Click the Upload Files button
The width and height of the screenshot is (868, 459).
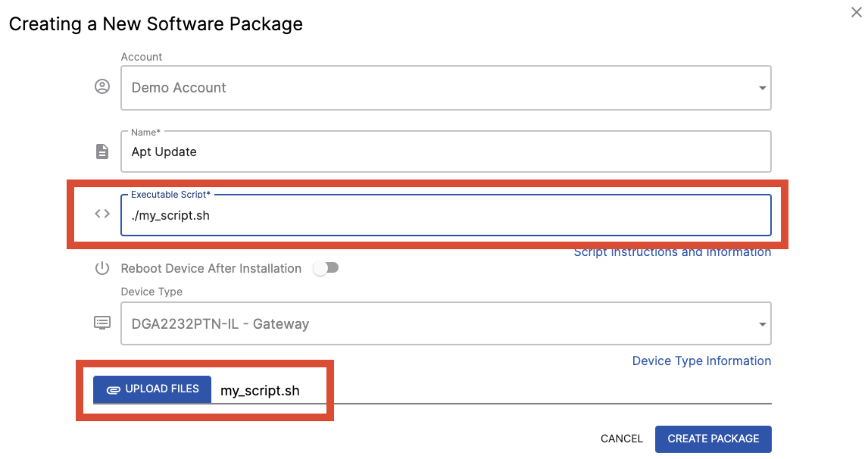153,389
